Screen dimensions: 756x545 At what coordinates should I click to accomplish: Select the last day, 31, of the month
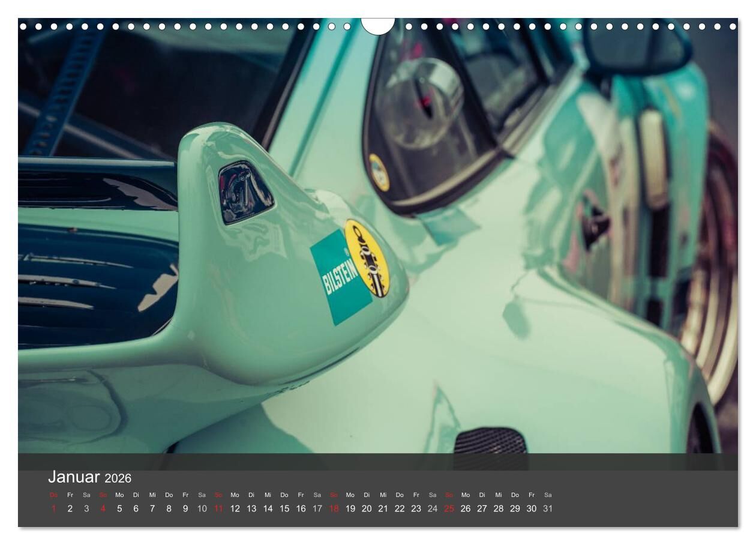548,508
